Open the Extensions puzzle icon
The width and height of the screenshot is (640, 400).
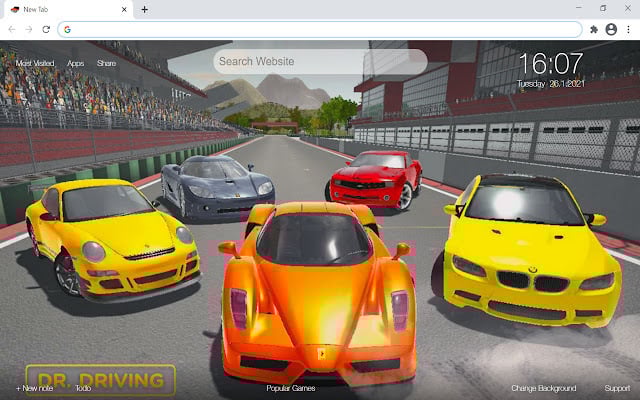click(x=594, y=29)
